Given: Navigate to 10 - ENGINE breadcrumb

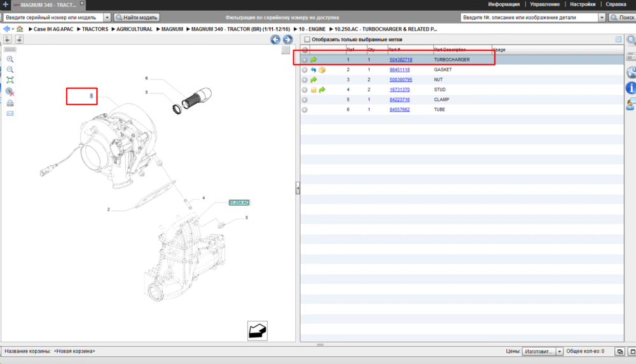Looking at the screenshot, I should click(x=312, y=29).
